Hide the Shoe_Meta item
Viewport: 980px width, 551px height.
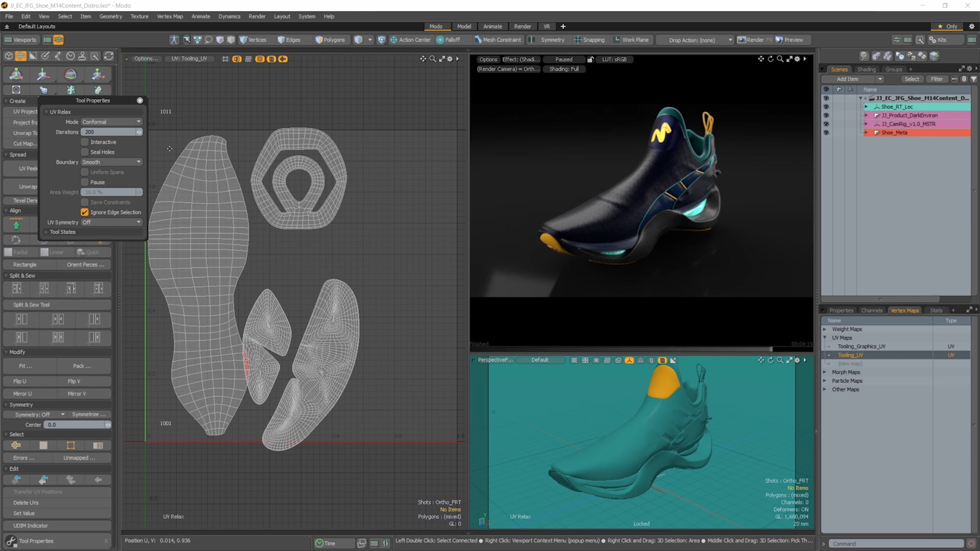[826, 132]
